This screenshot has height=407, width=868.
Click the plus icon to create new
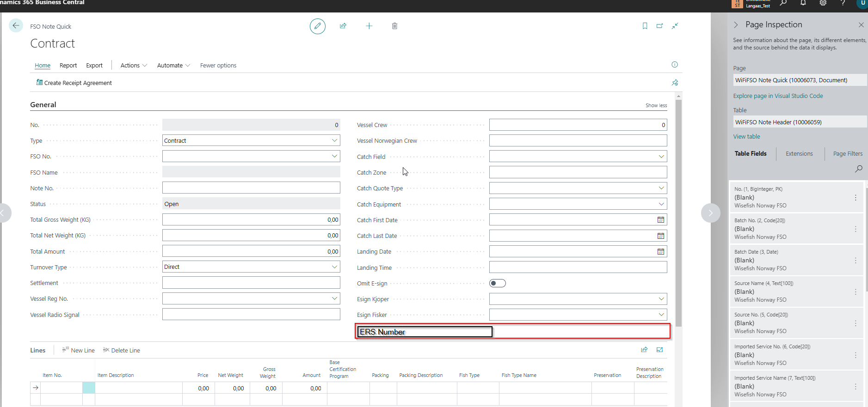(x=369, y=26)
